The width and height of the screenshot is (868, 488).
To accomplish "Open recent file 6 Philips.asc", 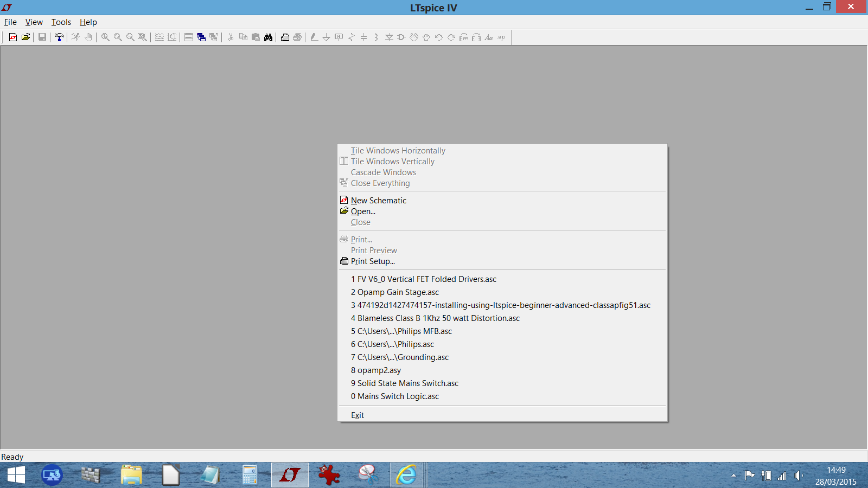I will click(x=502, y=344).
